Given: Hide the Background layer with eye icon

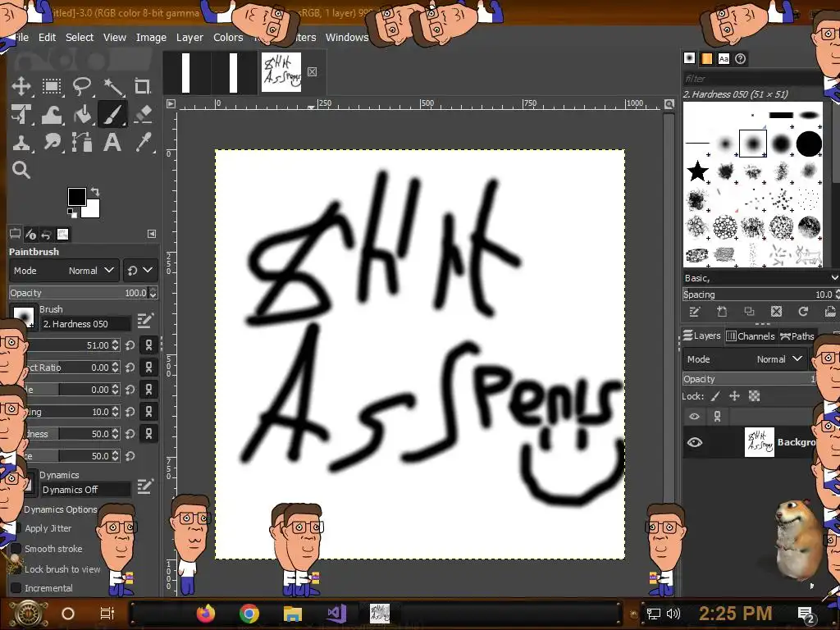Looking at the screenshot, I should click(x=694, y=442).
